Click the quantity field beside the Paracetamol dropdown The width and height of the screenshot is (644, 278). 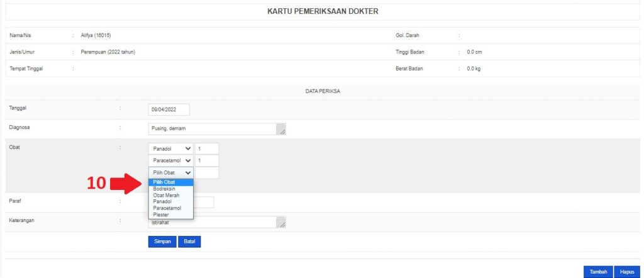pyautogui.click(x=207, y=161)
